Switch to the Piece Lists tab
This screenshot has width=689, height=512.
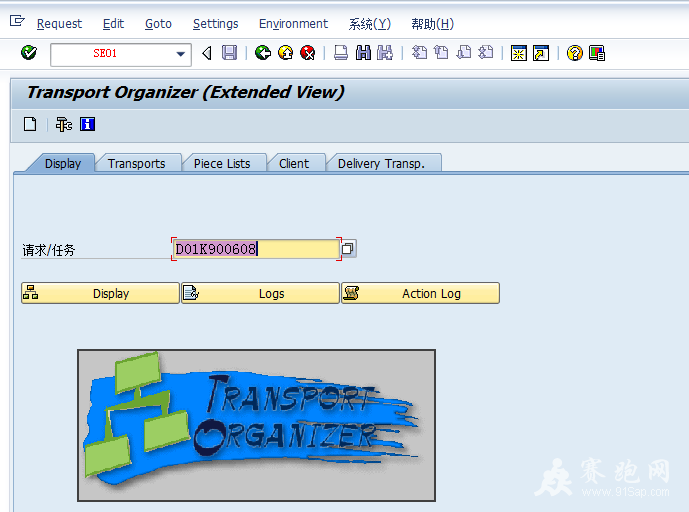pos(222,163)
